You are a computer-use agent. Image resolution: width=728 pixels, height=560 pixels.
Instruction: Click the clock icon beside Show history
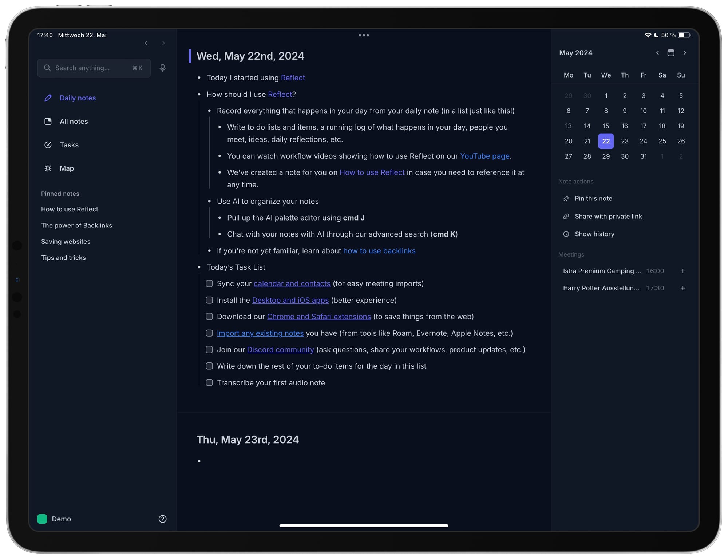[x=566, y=234]
